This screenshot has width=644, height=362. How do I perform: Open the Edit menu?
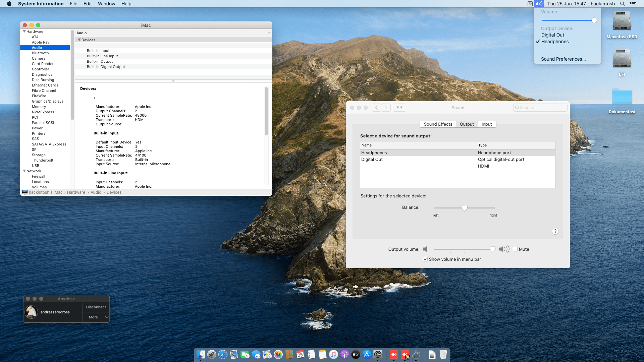(x=88, y=4)
